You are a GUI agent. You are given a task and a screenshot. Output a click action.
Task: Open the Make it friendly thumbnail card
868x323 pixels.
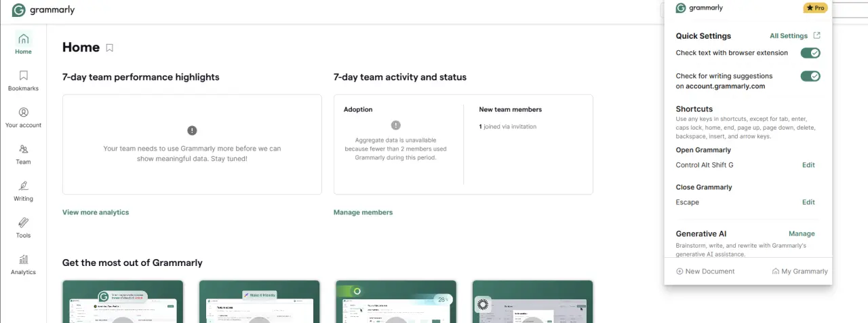(x=260, y=301)
